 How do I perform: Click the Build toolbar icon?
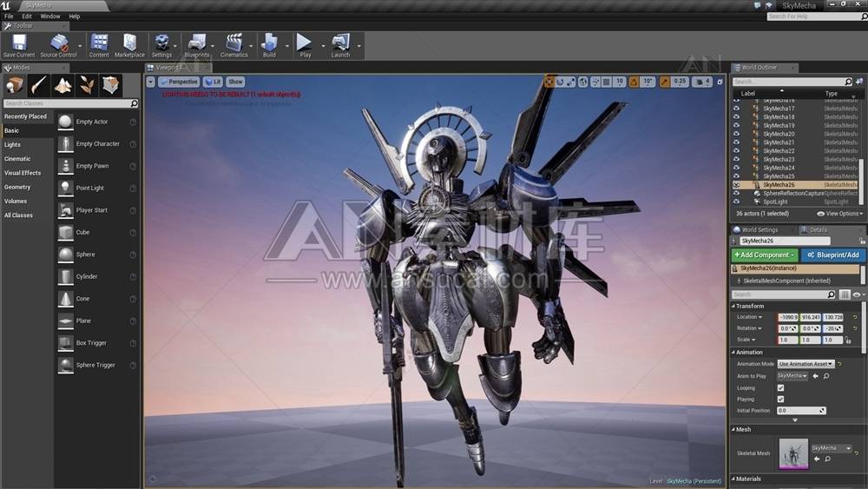coord(270,45)
